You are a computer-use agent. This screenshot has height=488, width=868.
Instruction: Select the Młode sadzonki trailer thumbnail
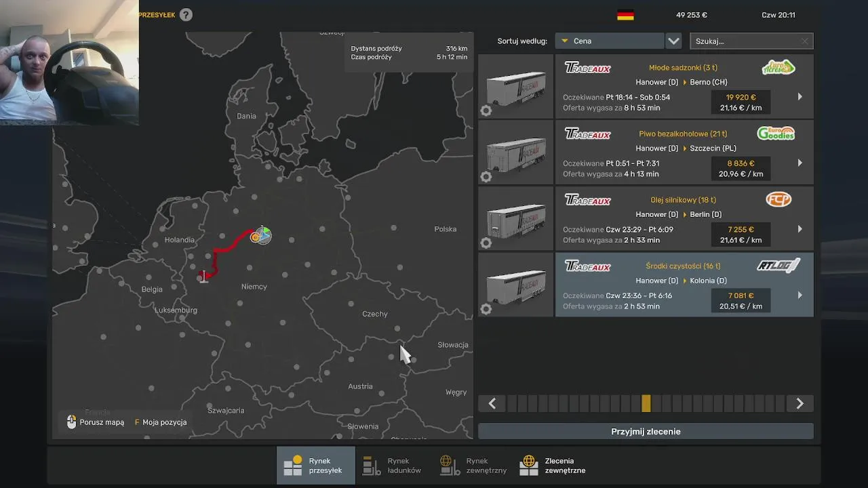516,86
